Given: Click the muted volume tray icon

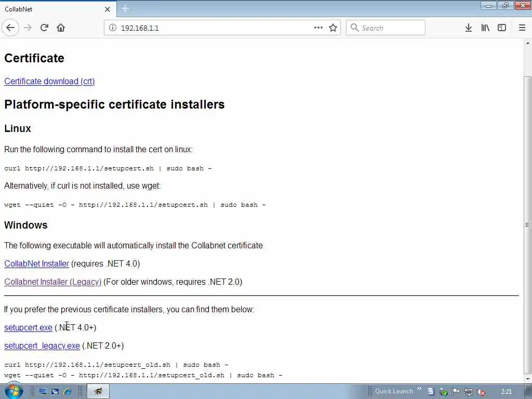Looking at the screenshot, I should point(481,392).
